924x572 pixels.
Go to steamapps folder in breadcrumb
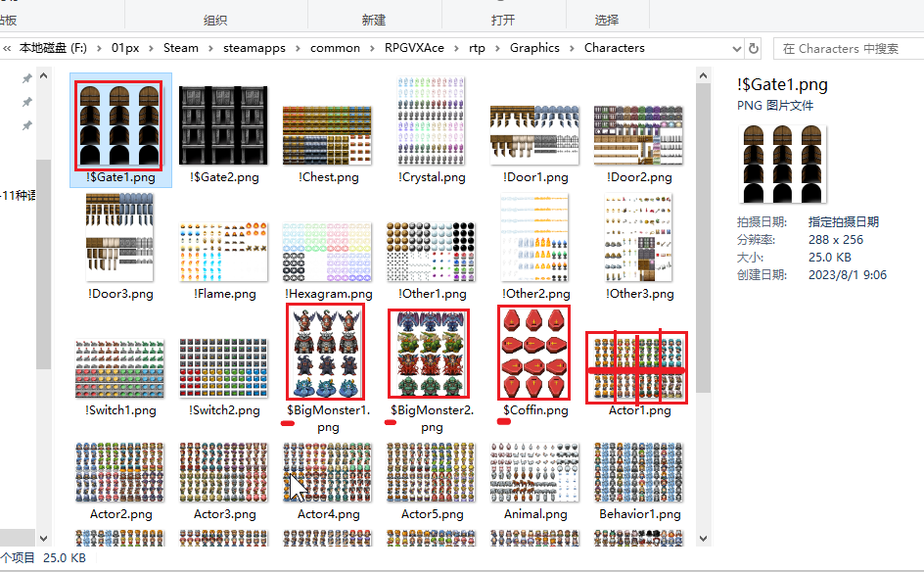click(254, 48)
